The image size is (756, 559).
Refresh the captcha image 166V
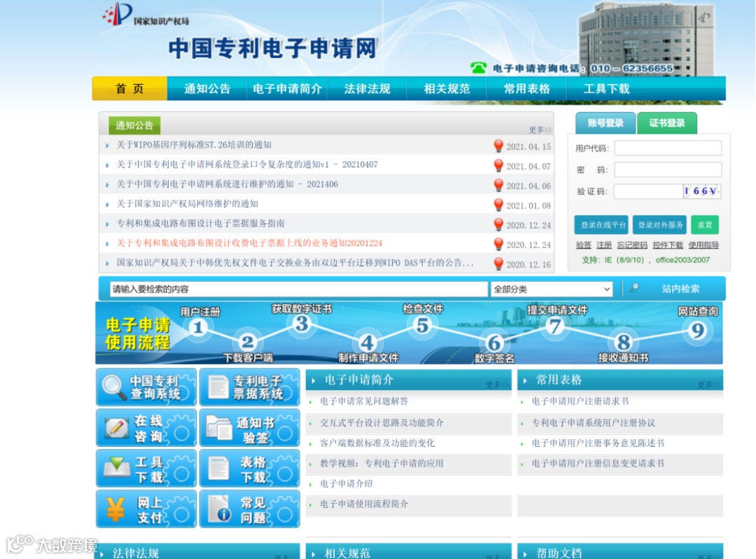pos(701,191)
